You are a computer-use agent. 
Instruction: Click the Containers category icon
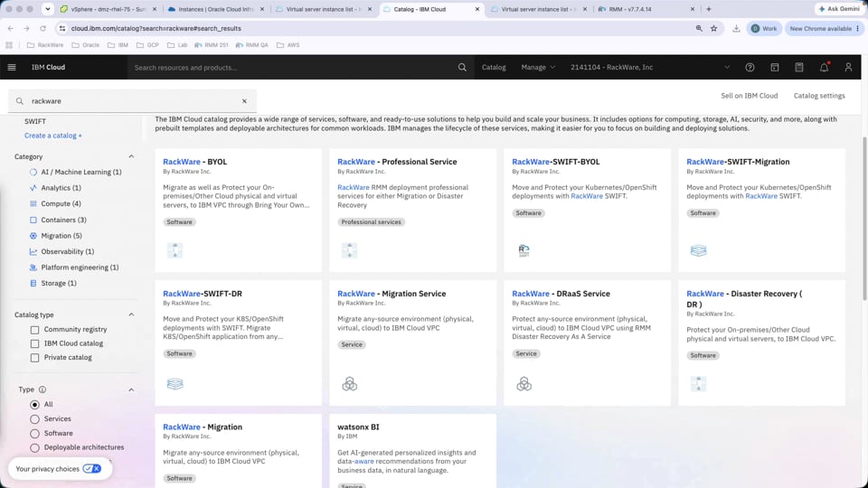point(33,220)
